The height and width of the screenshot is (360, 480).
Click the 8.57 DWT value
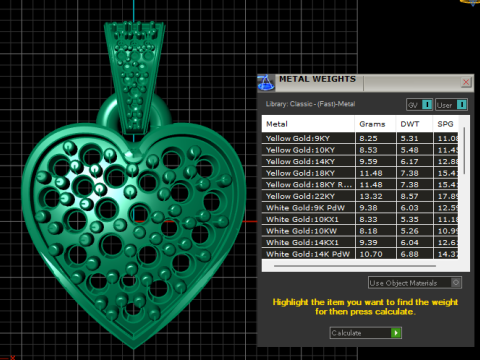(409, 196)
